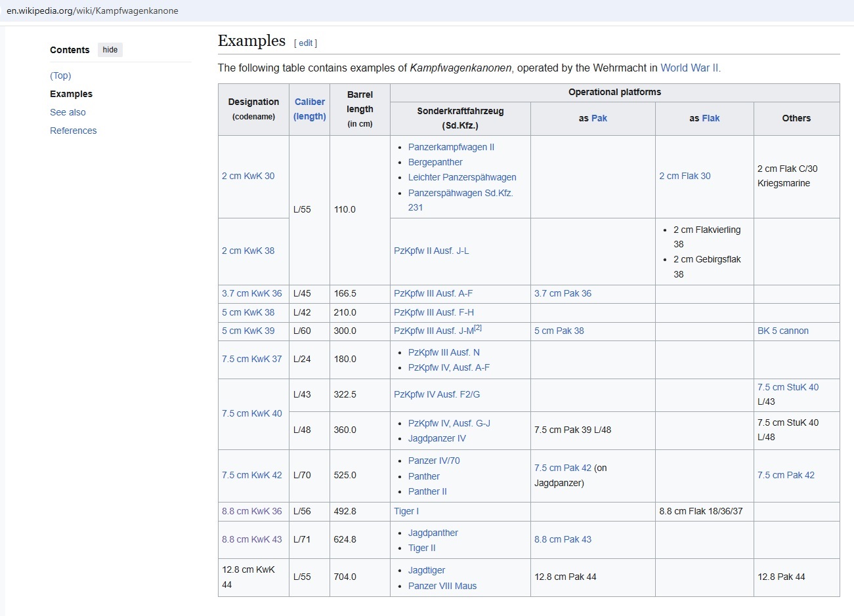Open footnote reference [2]
The height and width of the screenshot is (616, 854).
pos(478,327)
